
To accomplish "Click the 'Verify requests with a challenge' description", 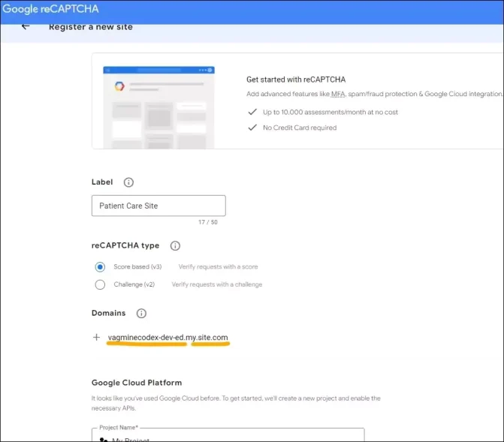I will point(217,284).
